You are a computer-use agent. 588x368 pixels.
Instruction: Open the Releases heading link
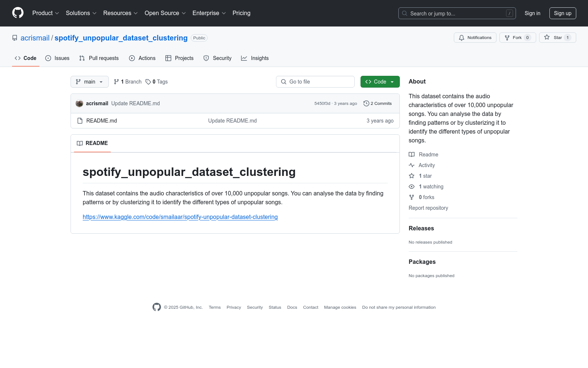[x=421, y=228]
